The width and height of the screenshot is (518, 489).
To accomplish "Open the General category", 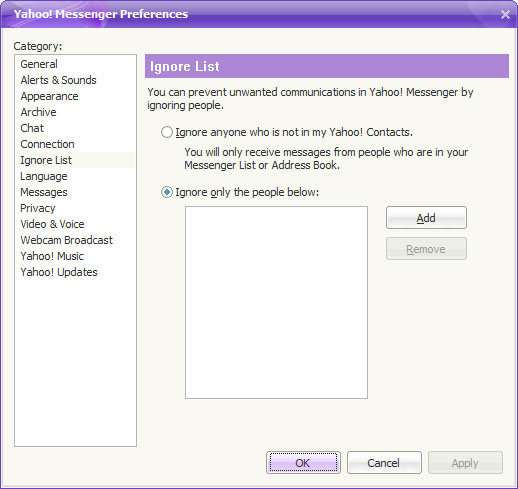I will click(39, 64).
